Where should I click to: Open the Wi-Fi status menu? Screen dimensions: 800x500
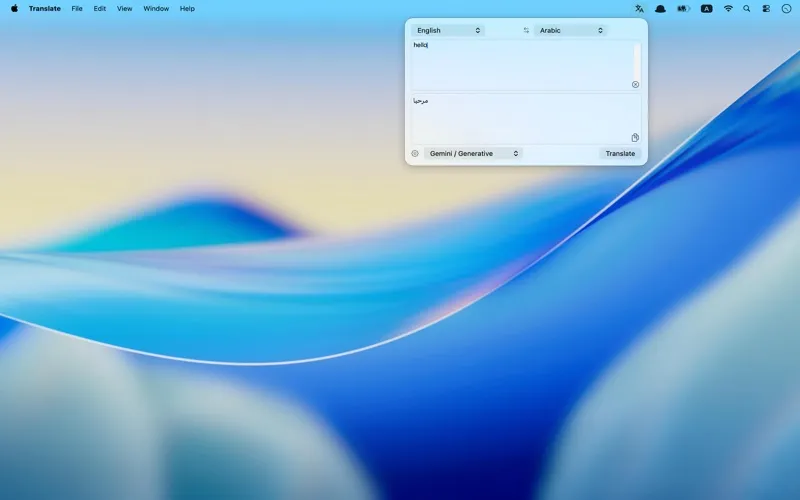pyautogui.click(x=728, y=9)
